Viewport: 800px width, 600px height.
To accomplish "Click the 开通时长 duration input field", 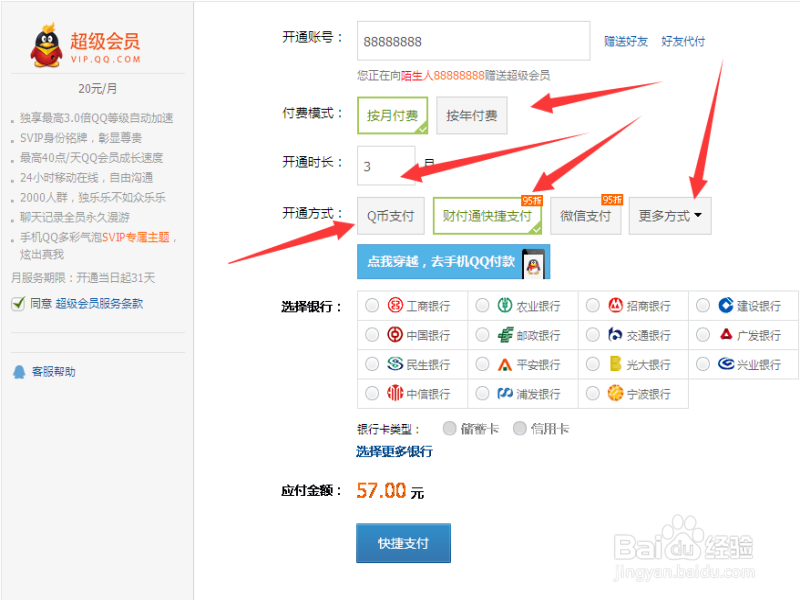I will 386,165.
